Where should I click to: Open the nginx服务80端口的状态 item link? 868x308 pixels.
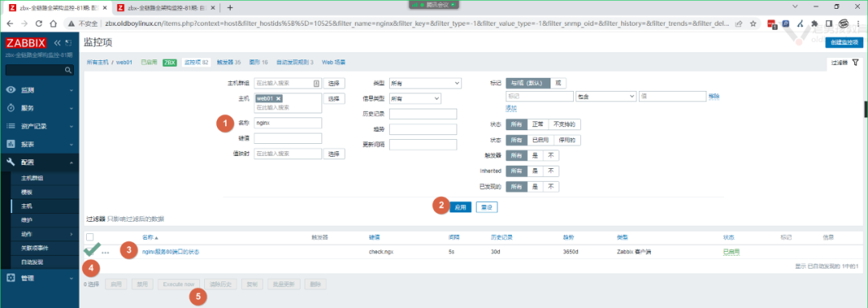point(170,252)
